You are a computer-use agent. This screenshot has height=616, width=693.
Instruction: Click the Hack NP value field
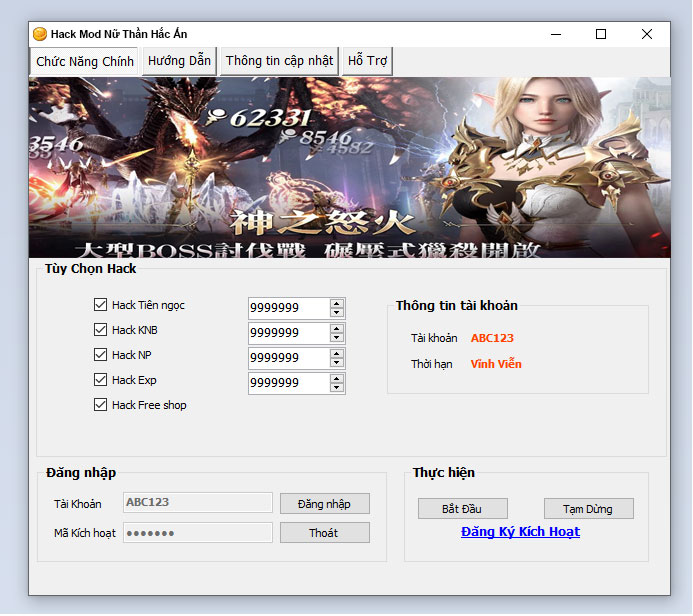[289, 357]
